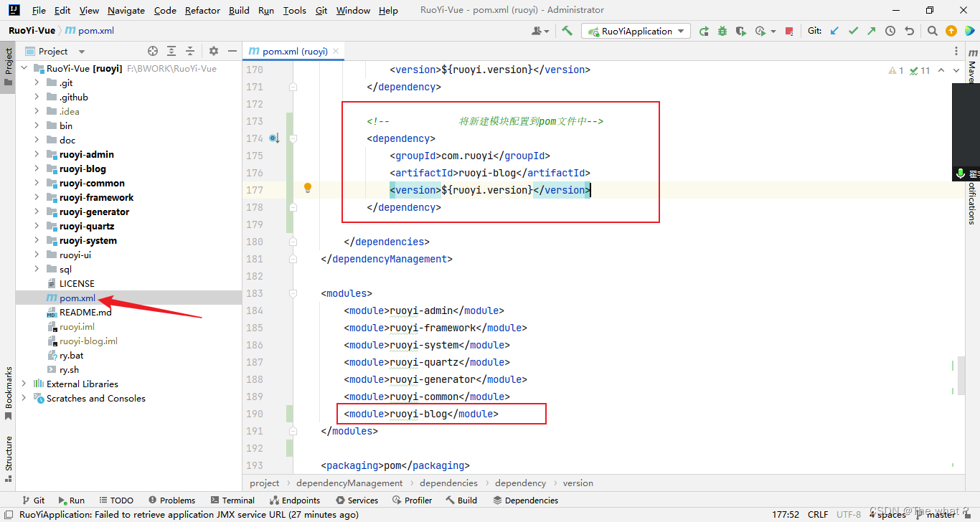This screenshot has width=980, height=522.
Task: Open the Build menu
Action: click(x=239, y=10)
